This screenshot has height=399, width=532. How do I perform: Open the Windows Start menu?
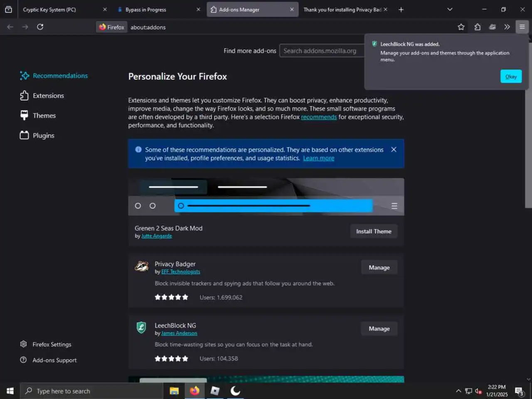10,391
